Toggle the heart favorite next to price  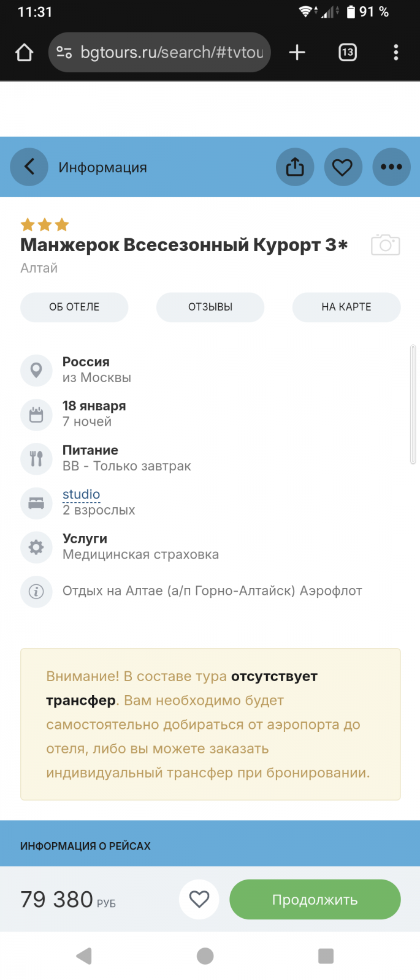point(199,899)
